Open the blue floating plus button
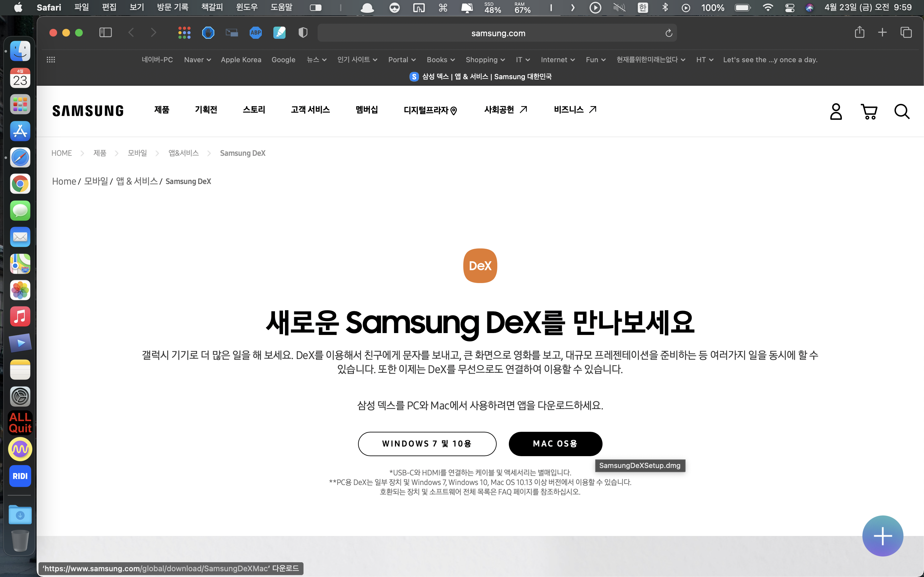Viewport: 924px width, 577px height. tap(882, 536)
